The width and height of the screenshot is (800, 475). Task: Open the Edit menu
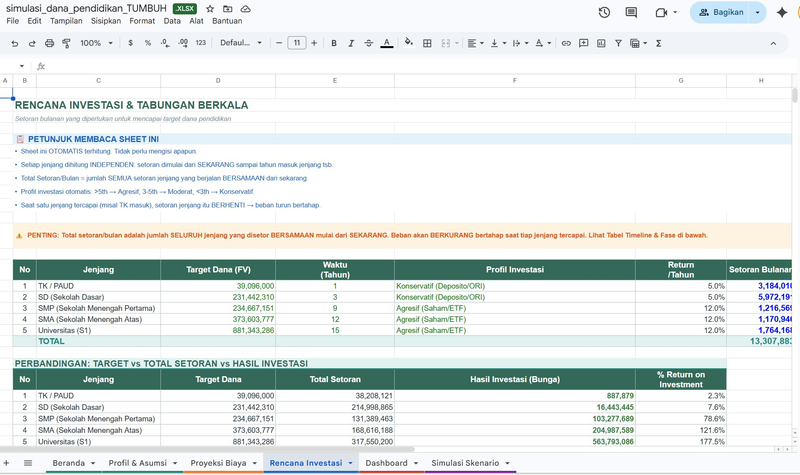(x=35, y=21)
